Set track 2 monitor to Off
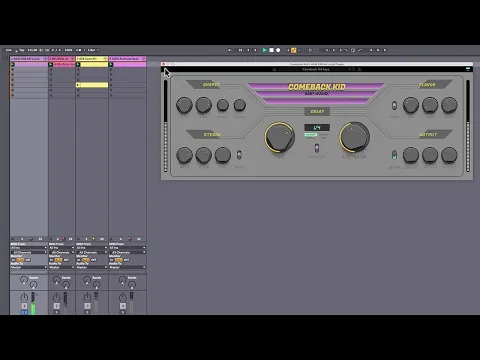 pos(66,260)
